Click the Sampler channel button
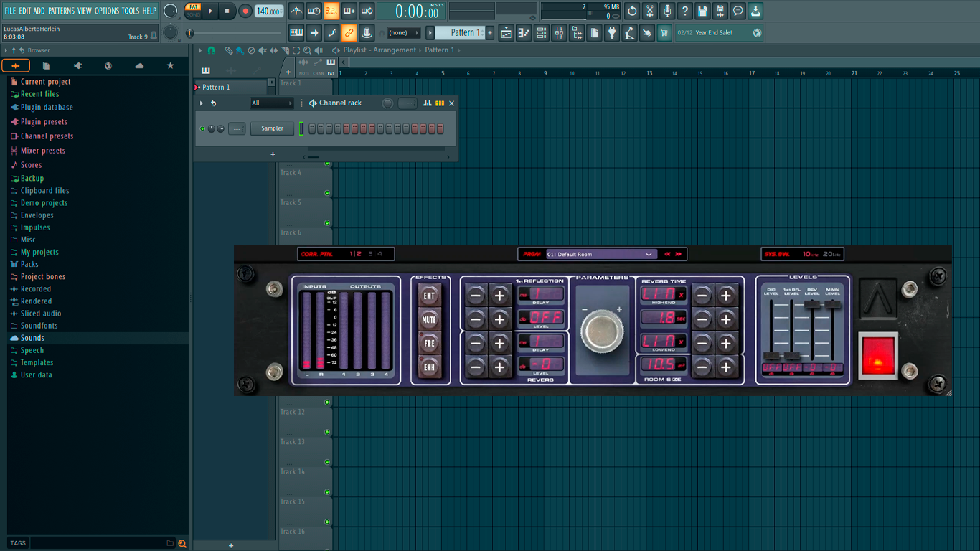Viewport: 980px width, 551px height. (273, 128)
